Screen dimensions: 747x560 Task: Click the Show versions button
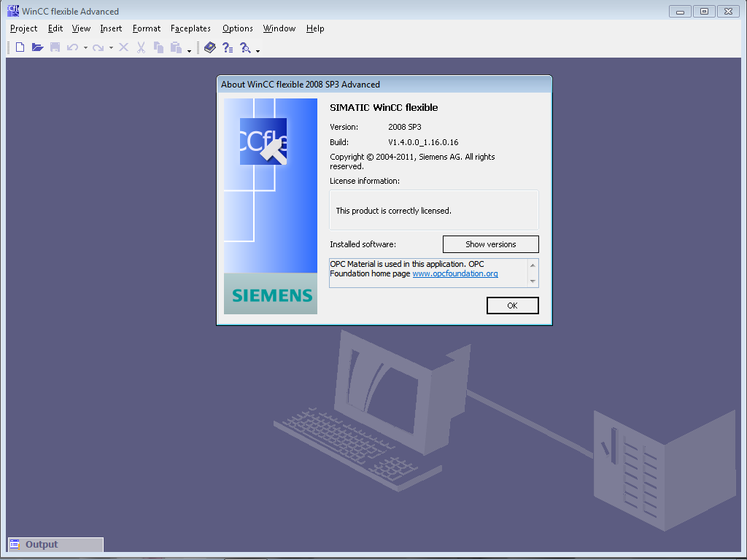click(x=490, y=244)
